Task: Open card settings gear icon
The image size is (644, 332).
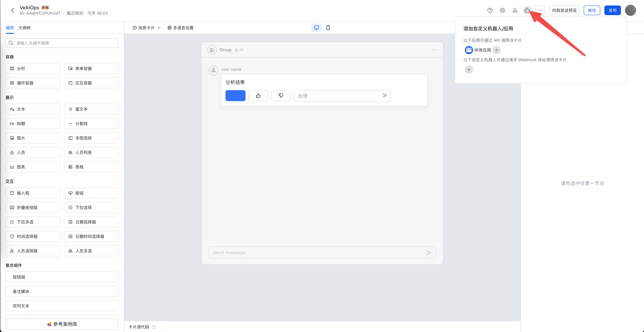Action: [502, 10]
